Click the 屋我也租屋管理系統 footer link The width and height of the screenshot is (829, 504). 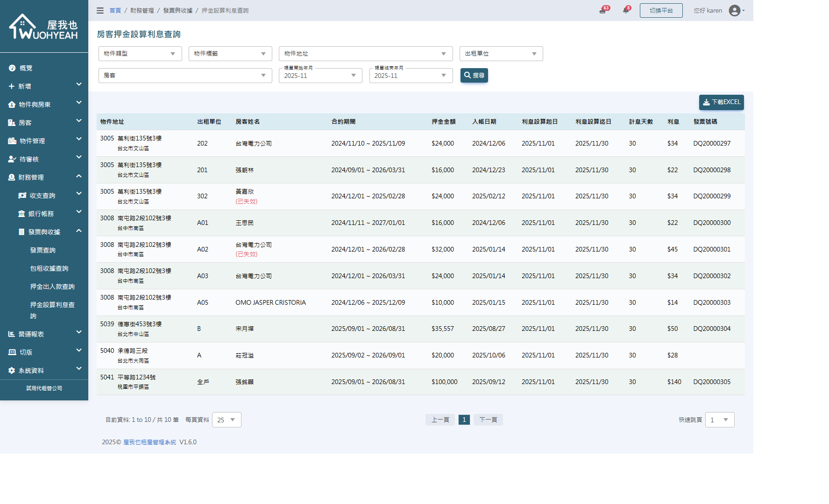[149, 442]
